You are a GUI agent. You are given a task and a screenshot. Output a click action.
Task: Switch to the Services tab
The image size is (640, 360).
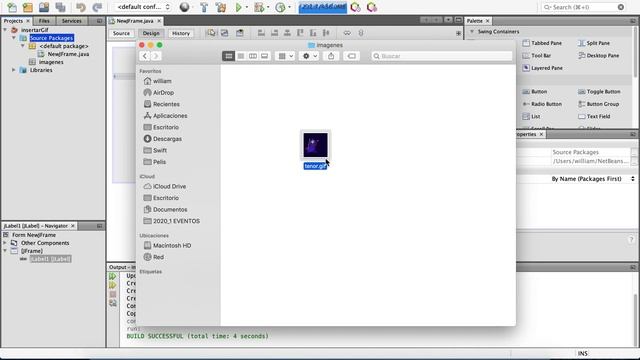72,21
